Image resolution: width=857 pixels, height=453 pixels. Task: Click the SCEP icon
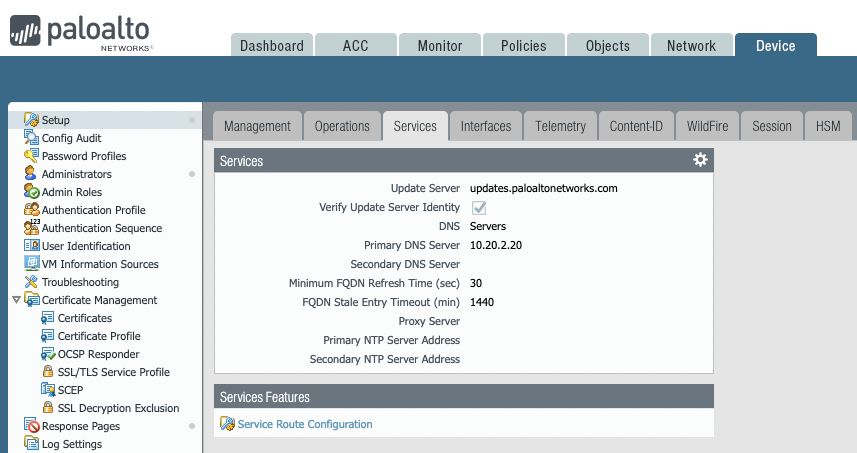click(48, 390)
